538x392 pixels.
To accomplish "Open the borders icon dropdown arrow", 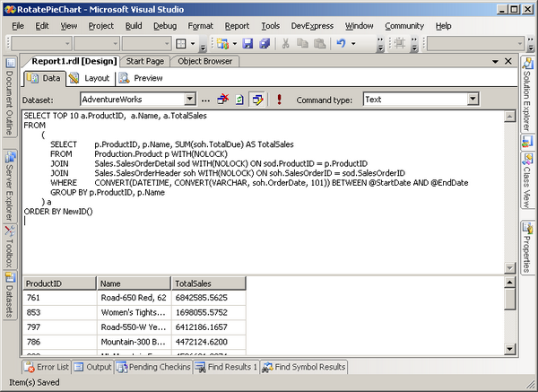I will coord(193,44).
